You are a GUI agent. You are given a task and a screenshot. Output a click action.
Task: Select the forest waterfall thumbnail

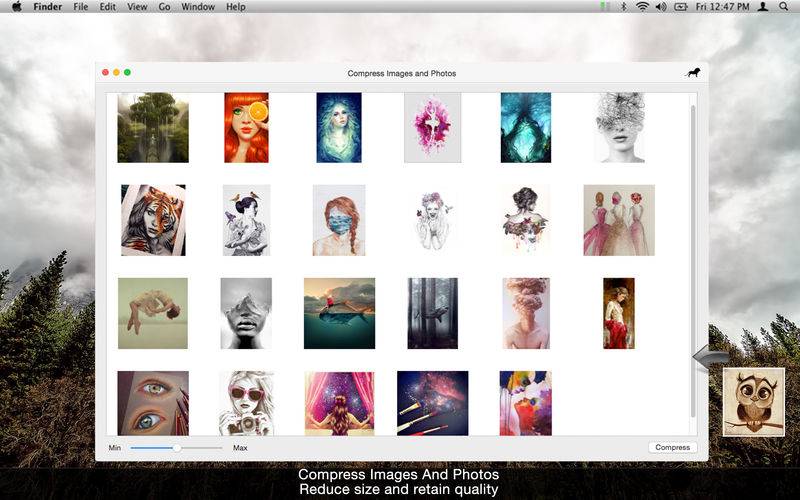coord(153,128)
